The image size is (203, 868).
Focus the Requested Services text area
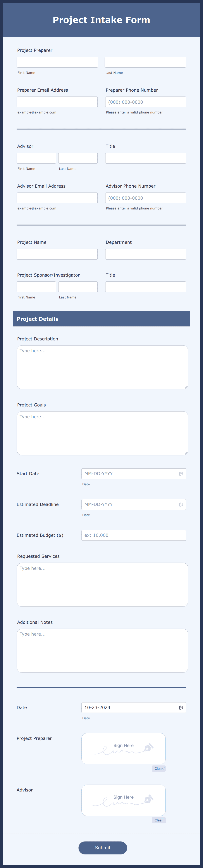(x=102, y=585)
